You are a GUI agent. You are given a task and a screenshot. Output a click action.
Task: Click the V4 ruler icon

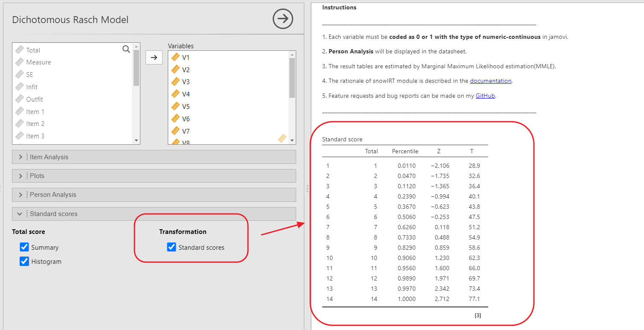[x=175, y=94]
